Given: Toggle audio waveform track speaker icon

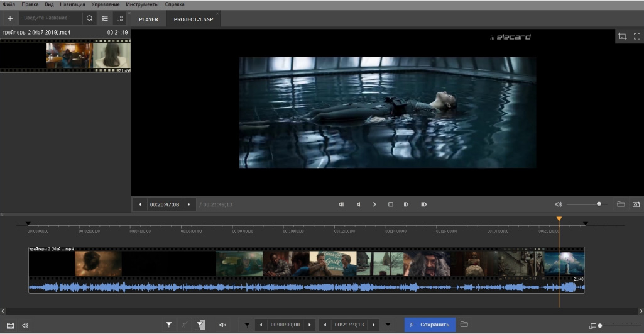Looking at the screenshot, I should (25, 325).
